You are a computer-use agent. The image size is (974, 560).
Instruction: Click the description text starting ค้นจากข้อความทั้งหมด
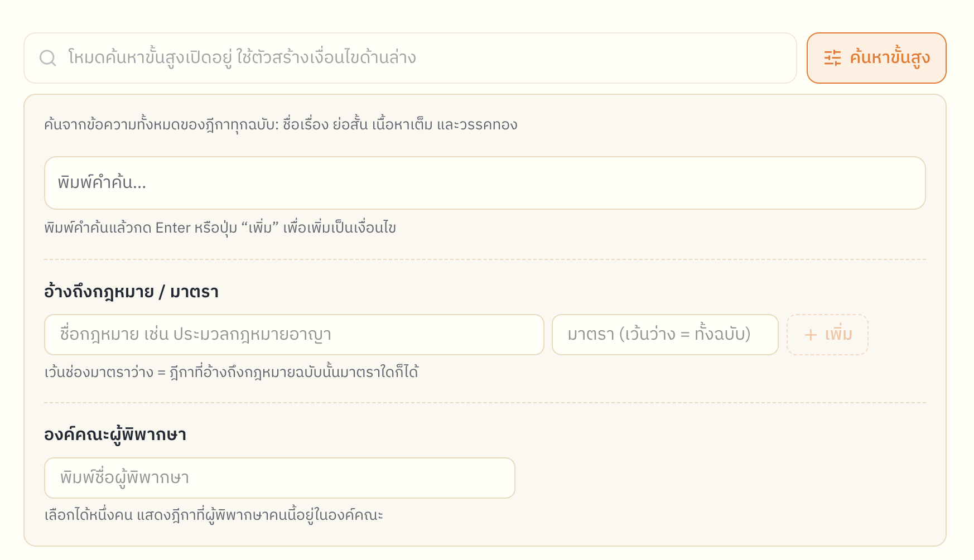[281, 124]
